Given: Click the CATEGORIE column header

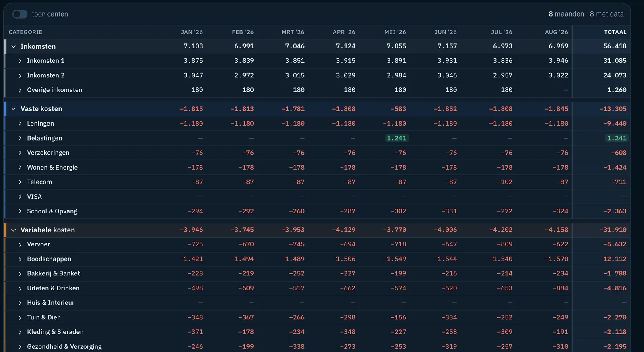Looking at the screenshot, I should pos(25,32).
